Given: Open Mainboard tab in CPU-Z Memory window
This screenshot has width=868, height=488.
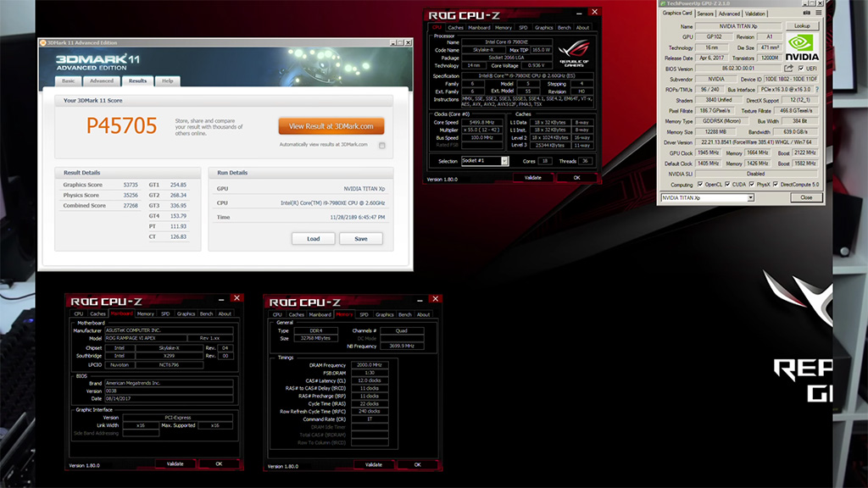Looking at the screenshot, I should pyautogui.click(x=320, y=314).
